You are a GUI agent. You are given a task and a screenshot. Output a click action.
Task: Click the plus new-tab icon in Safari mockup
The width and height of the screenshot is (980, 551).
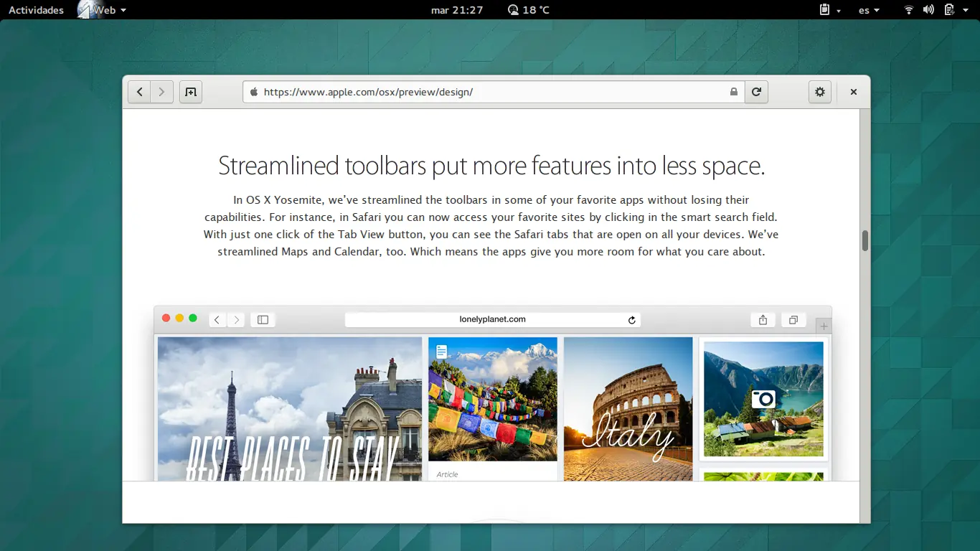click(x=824, y=326)
